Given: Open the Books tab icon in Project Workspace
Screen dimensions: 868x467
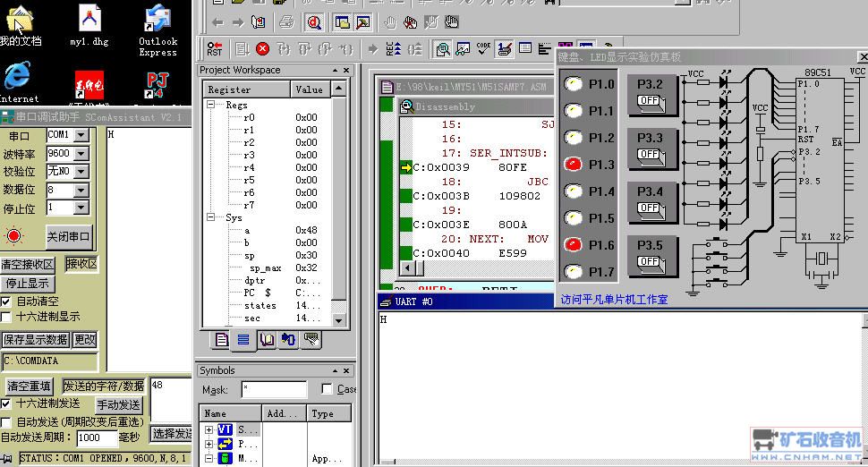Looking at the screenshot, I should [x=267, y=340].
